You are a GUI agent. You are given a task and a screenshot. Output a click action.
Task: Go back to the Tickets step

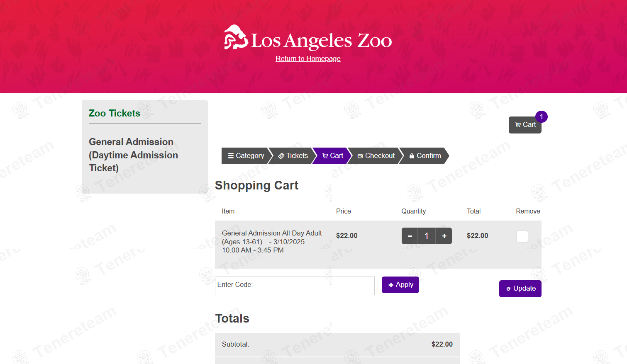(293, 156)
